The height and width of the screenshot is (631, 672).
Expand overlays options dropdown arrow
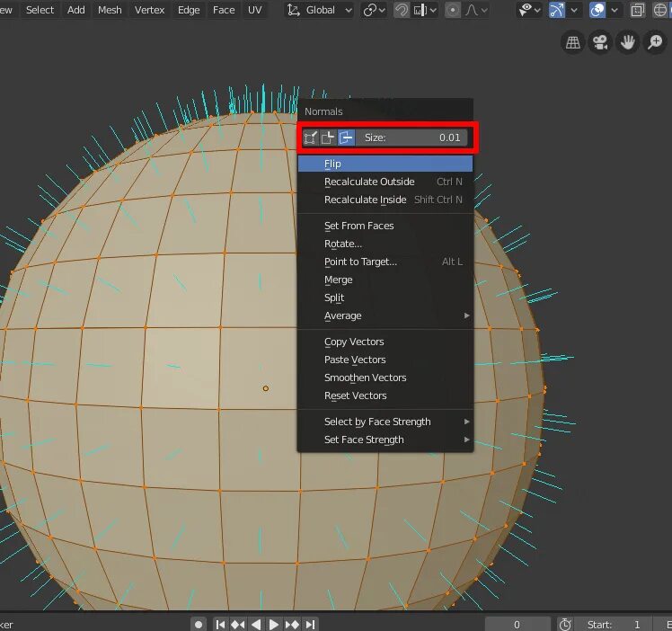click(x=615, y=10)
